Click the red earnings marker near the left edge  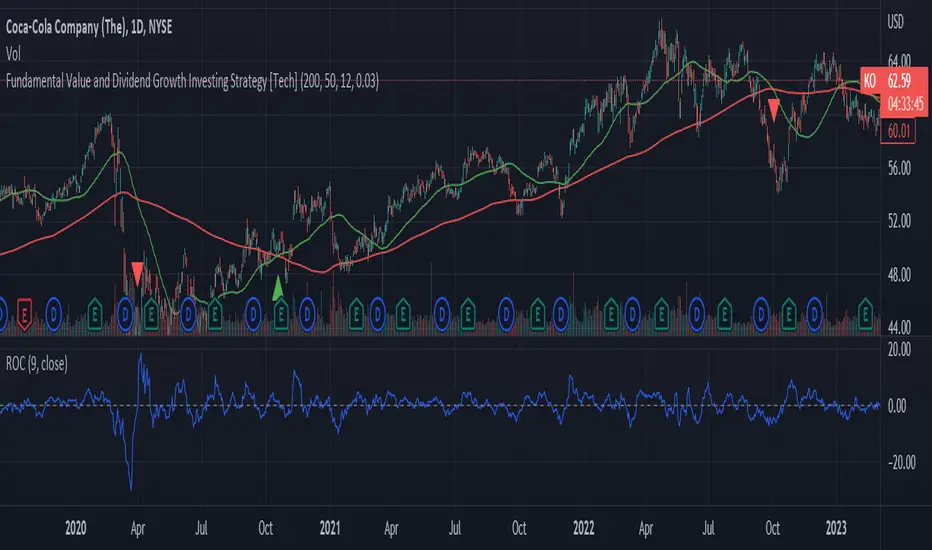[25, 312]
